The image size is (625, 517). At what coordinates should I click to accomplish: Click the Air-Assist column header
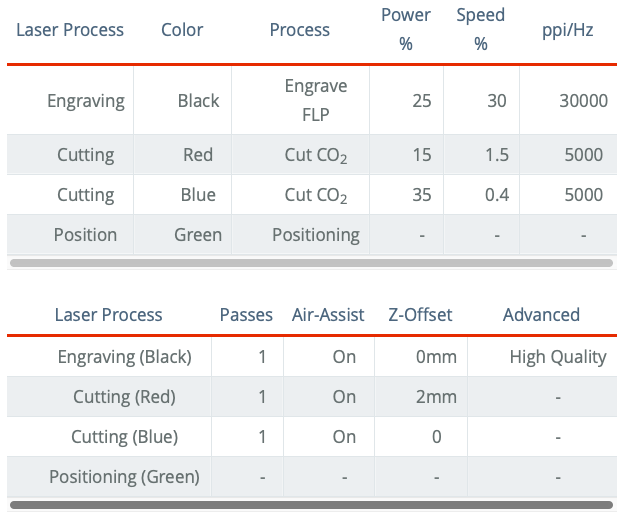328,315
